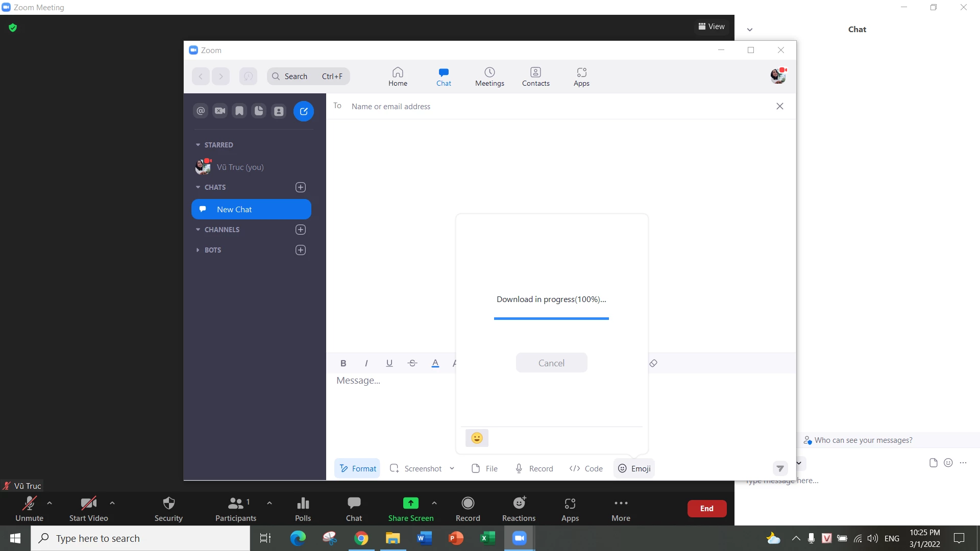Switch to the Meetings tab

pyautogui.click(x=489, y=77)
